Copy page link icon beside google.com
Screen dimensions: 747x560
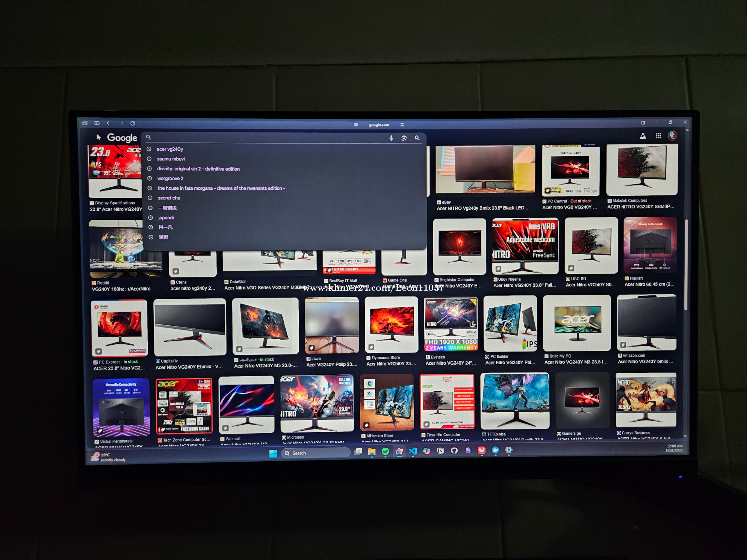pos(356,125)
